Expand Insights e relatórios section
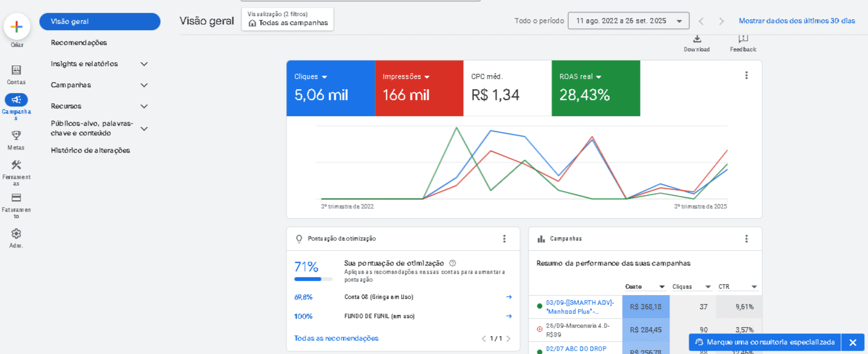 144,64
